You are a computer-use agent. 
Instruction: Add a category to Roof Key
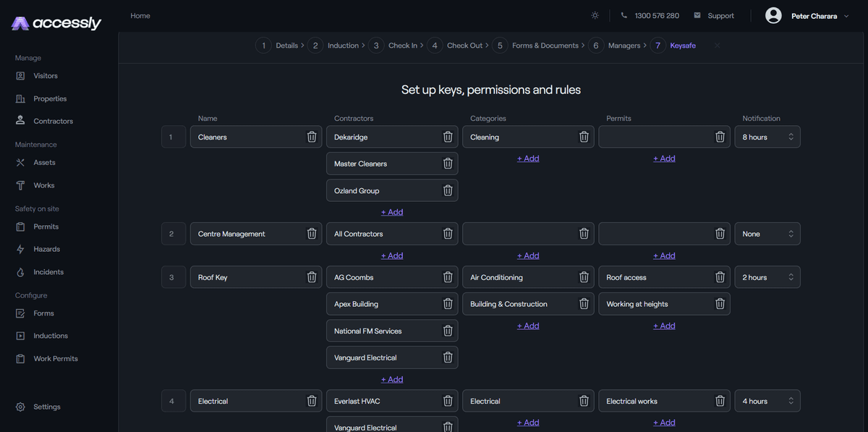pyautogui.click(x=528, y=326)
